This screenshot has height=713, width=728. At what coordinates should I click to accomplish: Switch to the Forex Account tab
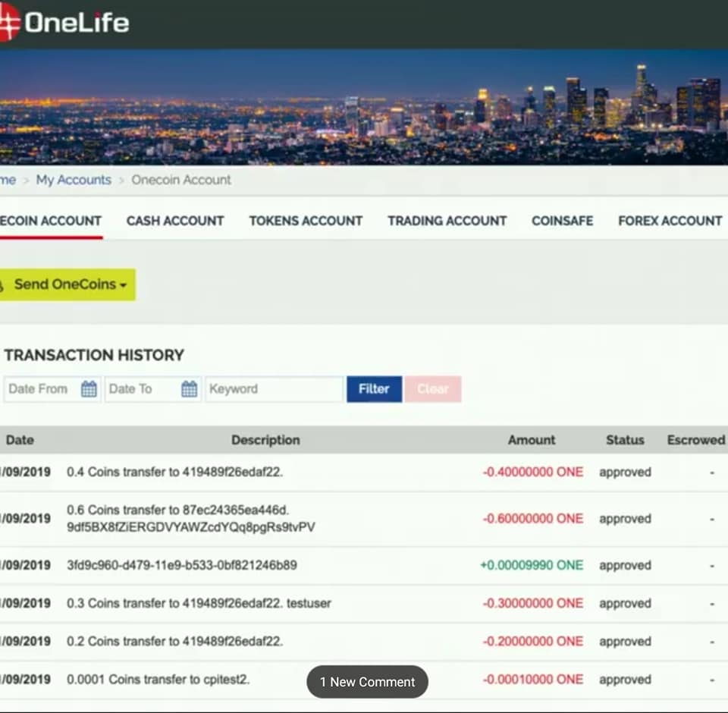pos(670,221)
